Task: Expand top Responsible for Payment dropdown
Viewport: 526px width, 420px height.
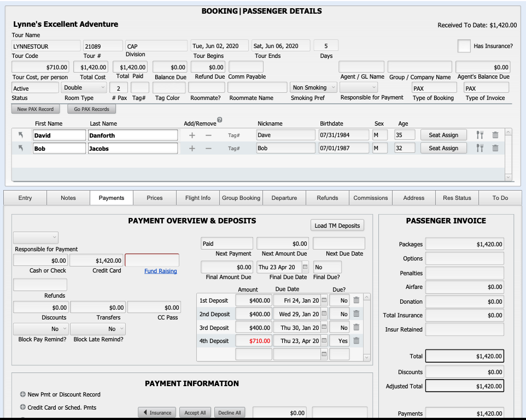Action: (x=359, y=87)
